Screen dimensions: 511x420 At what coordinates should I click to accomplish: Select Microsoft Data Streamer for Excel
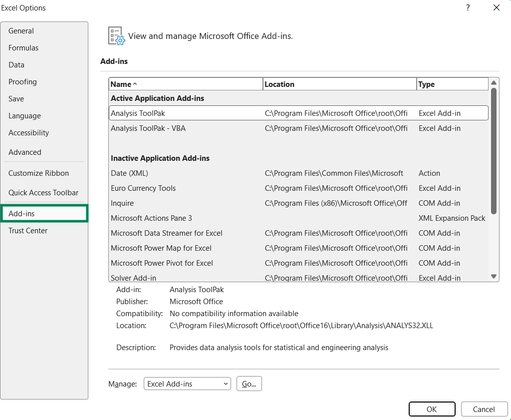(298, 233)
